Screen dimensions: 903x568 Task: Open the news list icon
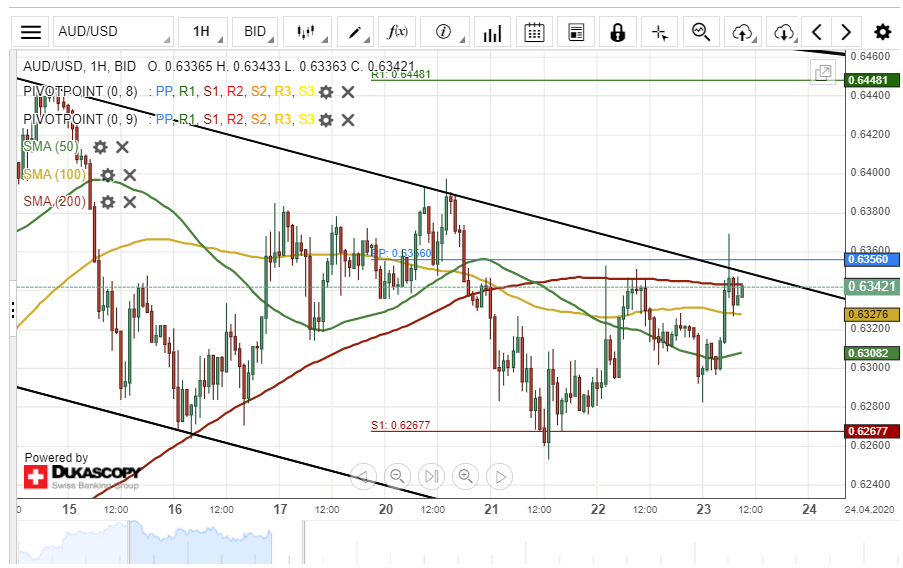pos(576,32)
